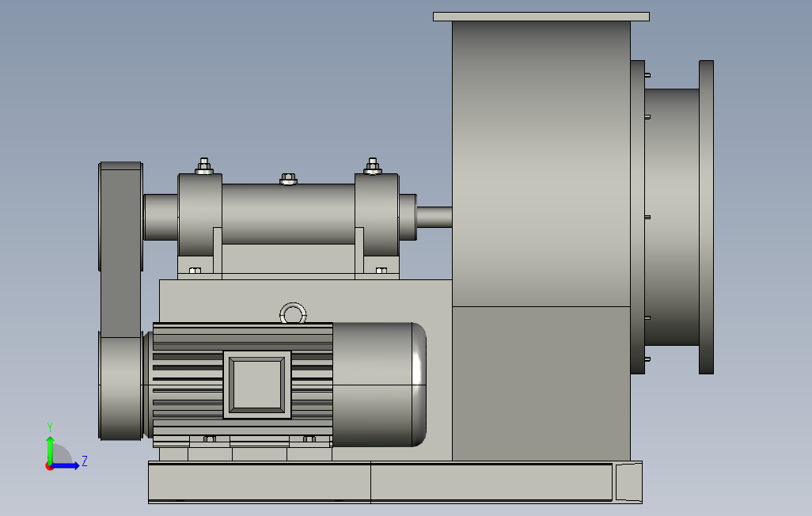
Task: Select the bearing housing tube between blocks
Action: point(288,214)
